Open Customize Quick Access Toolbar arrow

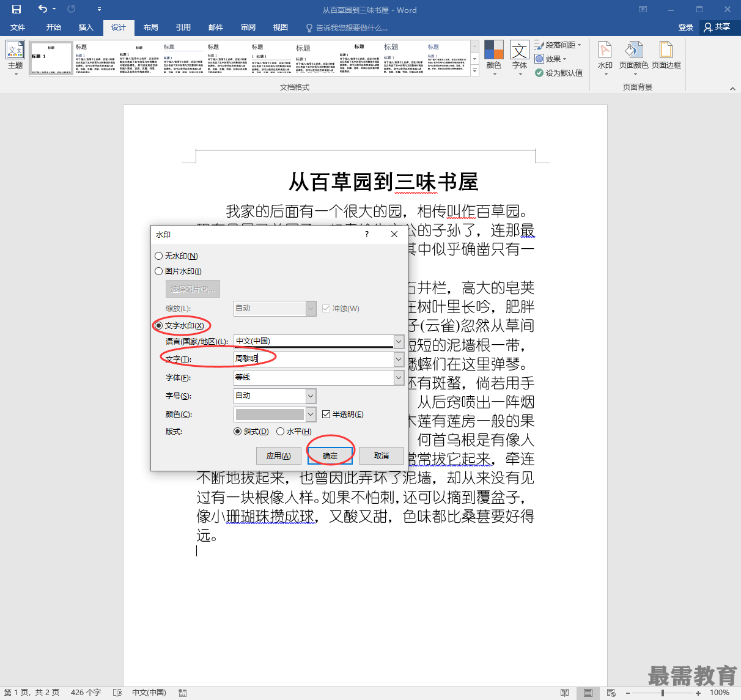coord(99,9)
